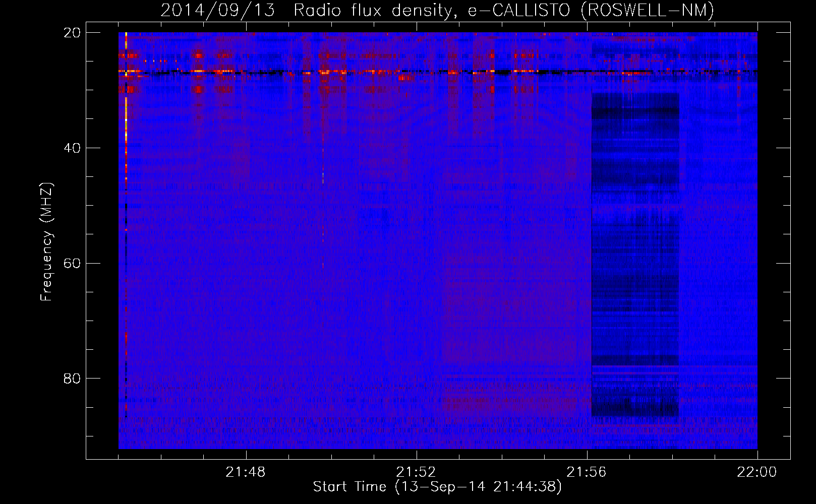Image resolution: width=816 pixels, height=504 pixels.
Task: Click the '21:56' time tick label
Action: tap(587, 472)
